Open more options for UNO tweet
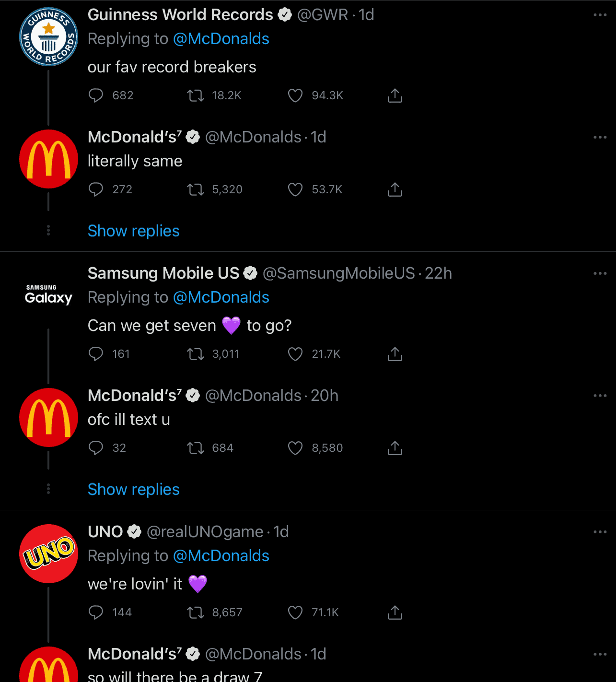Screen dimensions: 616x682 pyautogui.click(x=600, y=532)
